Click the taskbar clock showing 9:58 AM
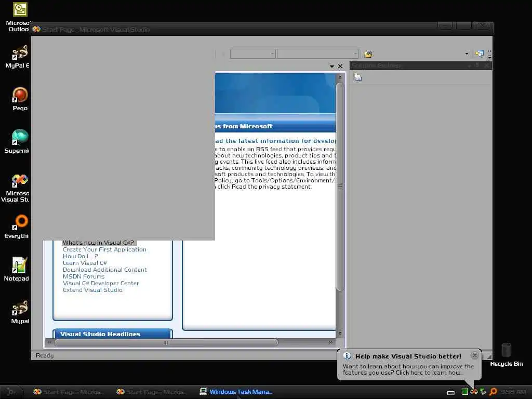This screenshot has height=399, width=532. coord(513,392)
